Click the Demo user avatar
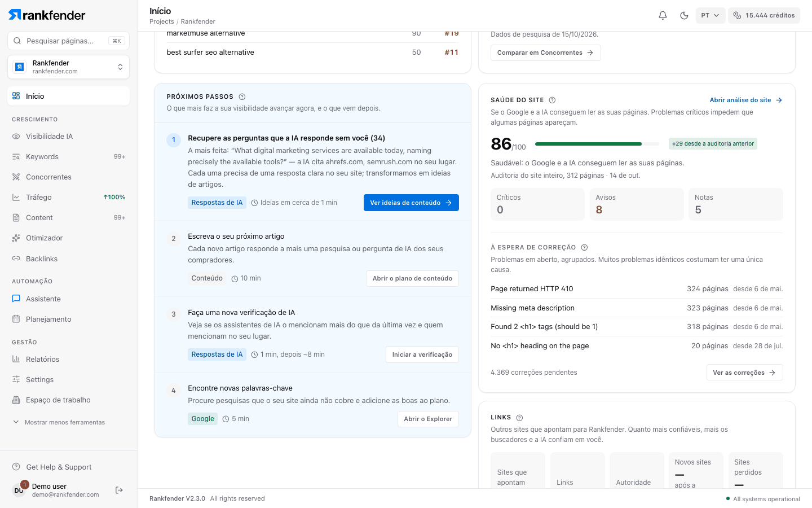 (x=19, y=490)
